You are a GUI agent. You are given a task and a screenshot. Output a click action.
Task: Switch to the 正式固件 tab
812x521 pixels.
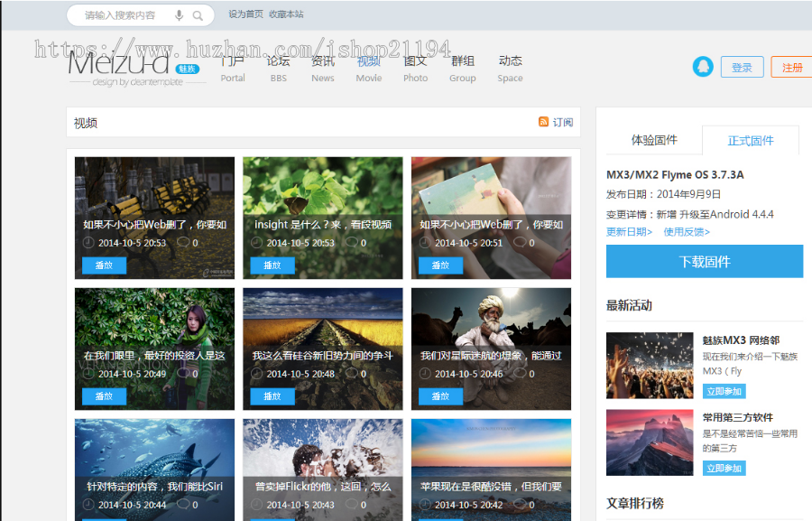751,141
